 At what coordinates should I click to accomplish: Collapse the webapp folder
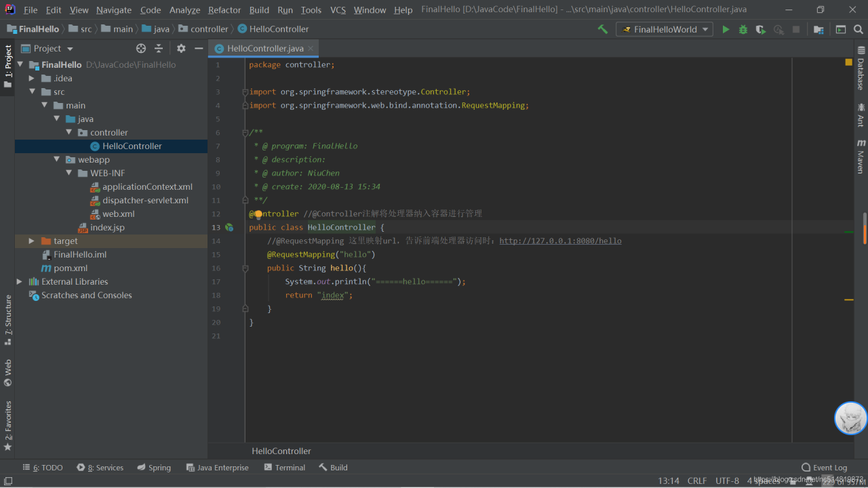coord(56,159)
